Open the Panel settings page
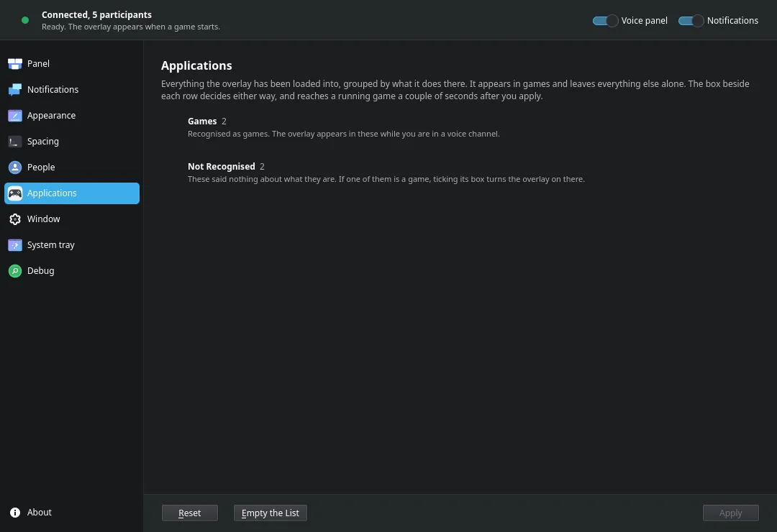The height and width of the screenshot is (532, 777). [x=72, y=63]
